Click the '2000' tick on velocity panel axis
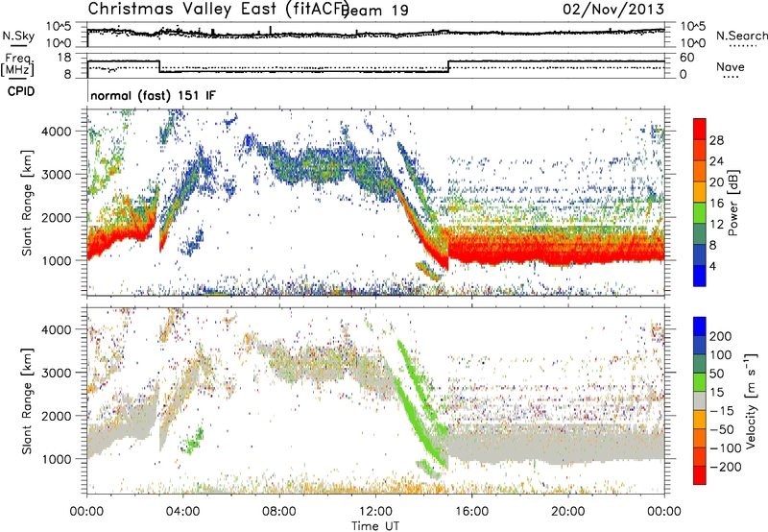Image resolution: width=768 pixels, height=532 pixels. click(x=57, y=416)
